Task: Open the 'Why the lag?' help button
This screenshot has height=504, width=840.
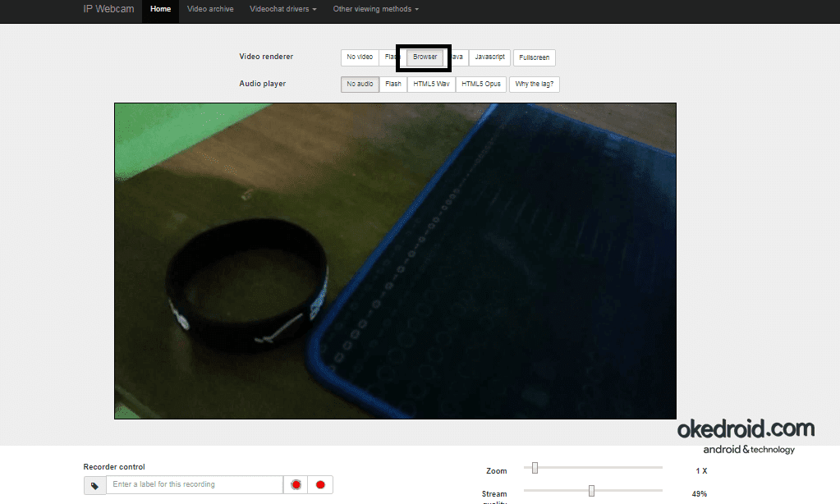Action: (x=534, y=84)
